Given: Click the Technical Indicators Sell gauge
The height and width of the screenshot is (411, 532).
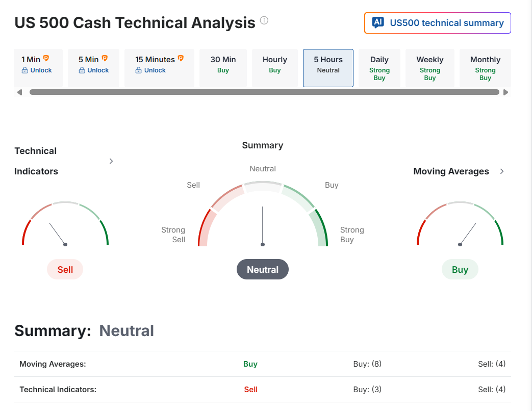Looking at the screenshot, I should (65, 224).
